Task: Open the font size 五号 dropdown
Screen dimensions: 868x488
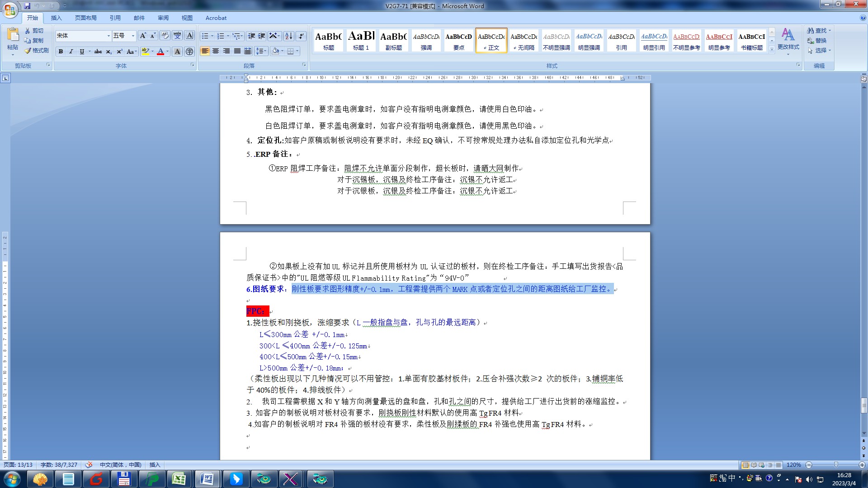Action: point(133,36)
